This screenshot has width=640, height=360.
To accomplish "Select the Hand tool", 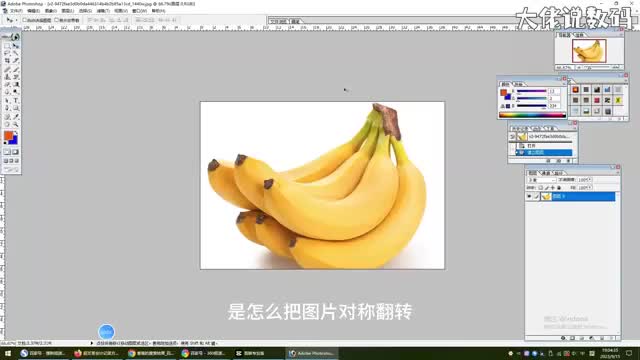I will pyautogui.click(x=7, y=124).
